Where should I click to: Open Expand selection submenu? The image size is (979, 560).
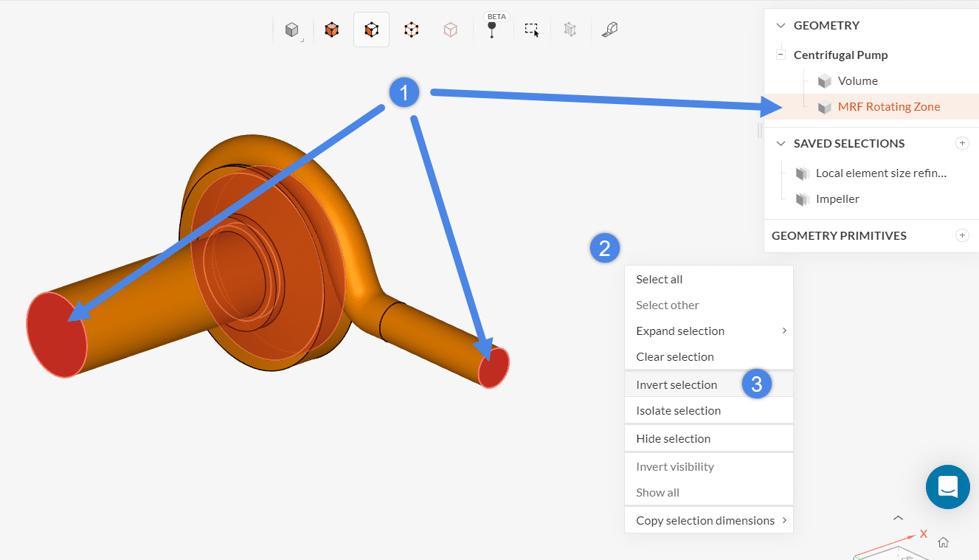[x=708, y=331]
